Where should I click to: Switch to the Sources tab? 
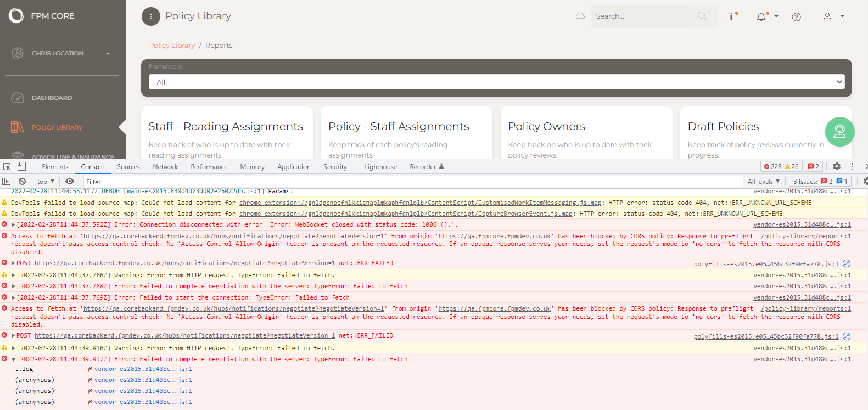pos(128,167)
